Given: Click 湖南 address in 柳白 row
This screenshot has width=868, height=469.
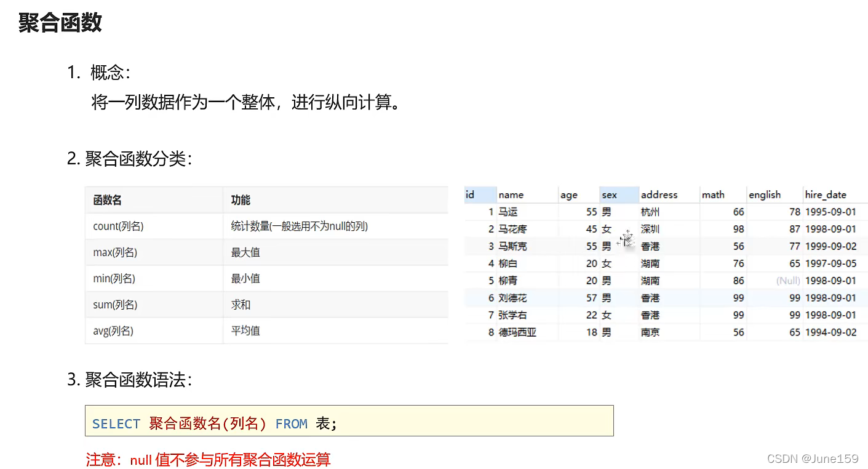Looking at the screenshot, I should [650, 263].
